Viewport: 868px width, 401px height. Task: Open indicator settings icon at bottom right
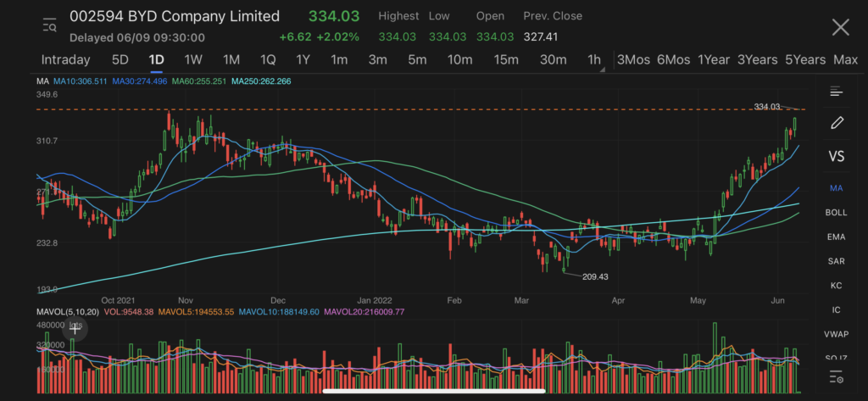(837, 379)
